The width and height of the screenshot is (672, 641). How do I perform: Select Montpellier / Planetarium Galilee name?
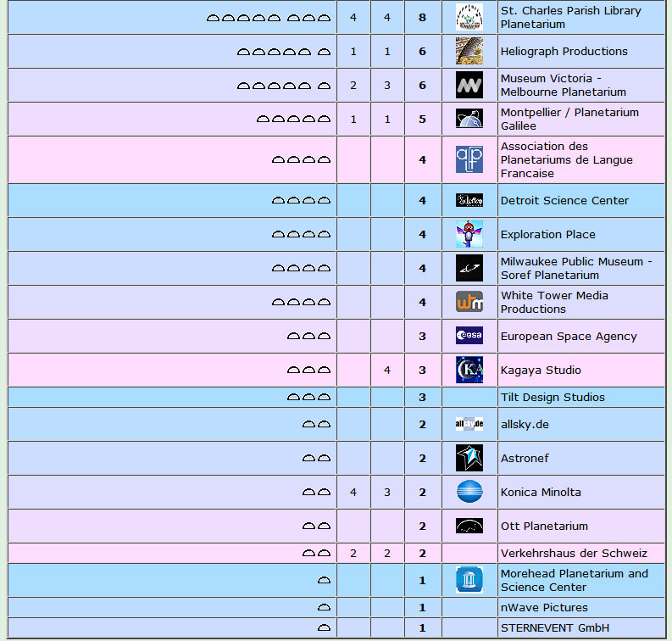(569, 119)
